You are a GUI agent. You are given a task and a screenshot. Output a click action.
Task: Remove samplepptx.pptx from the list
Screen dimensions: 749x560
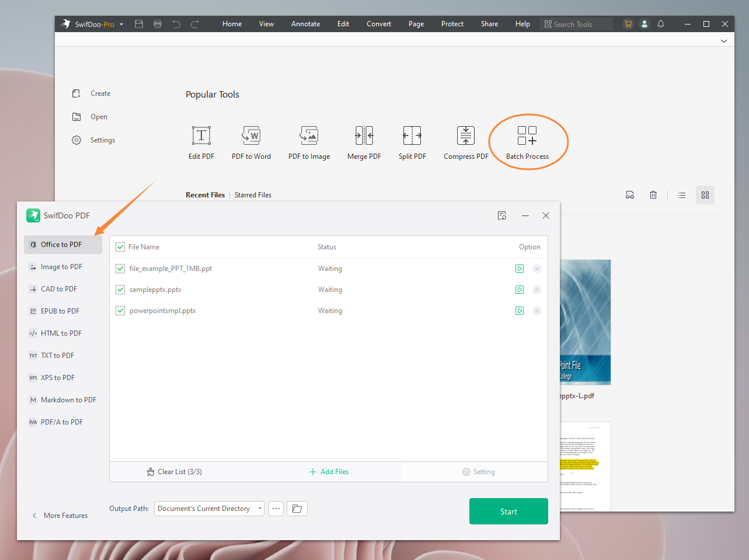[537, 290]
